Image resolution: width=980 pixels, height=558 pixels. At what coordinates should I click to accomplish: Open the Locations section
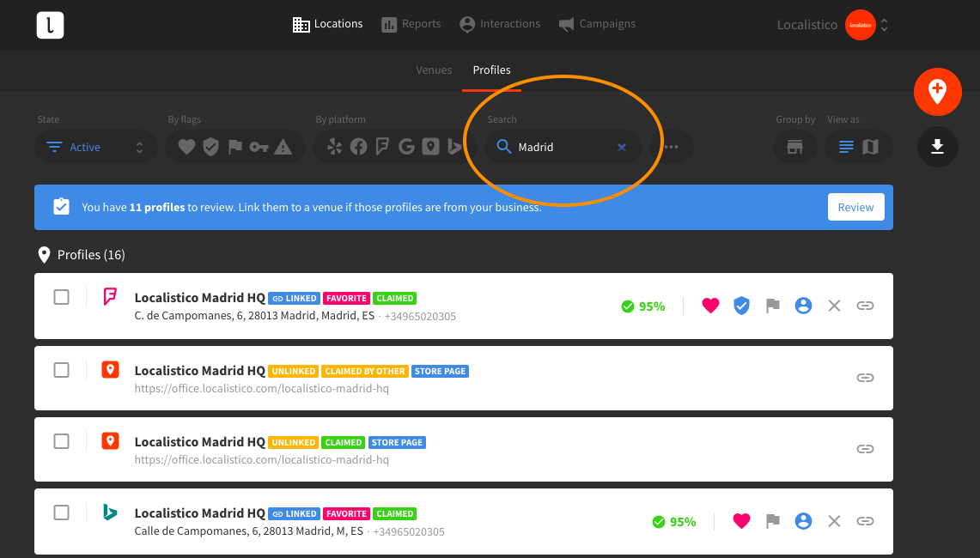pos(327,24)
